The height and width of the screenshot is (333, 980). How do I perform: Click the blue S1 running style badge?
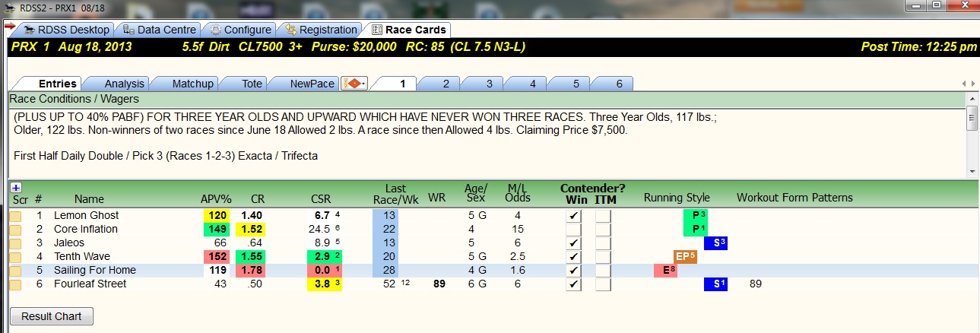[x=716, y=284]
